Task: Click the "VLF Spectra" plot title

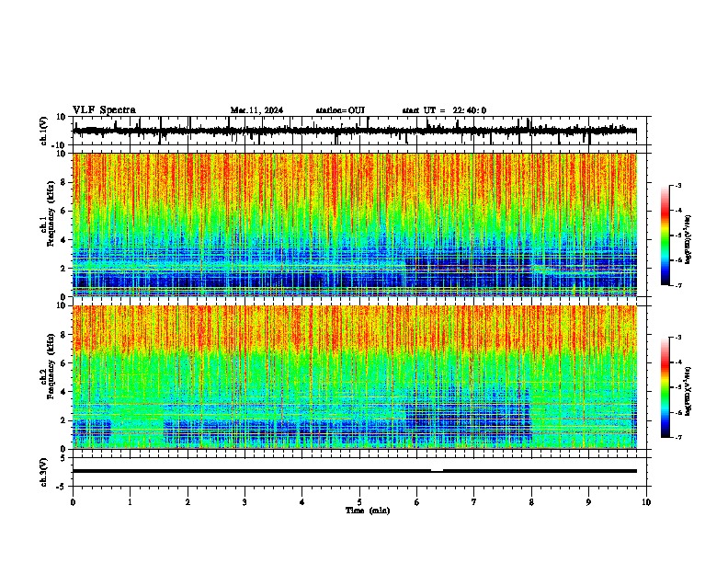Action: point(104,110)
